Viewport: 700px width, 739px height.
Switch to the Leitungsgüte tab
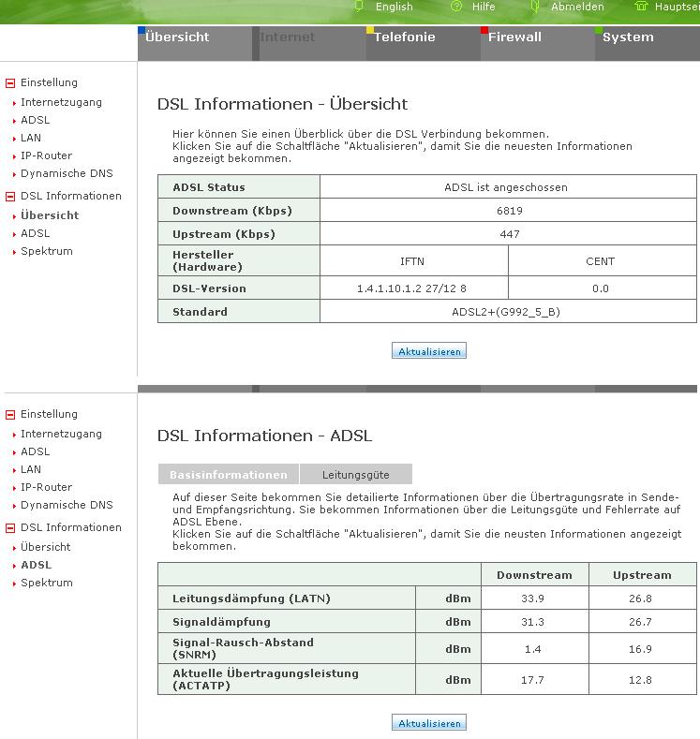point(356,474)
